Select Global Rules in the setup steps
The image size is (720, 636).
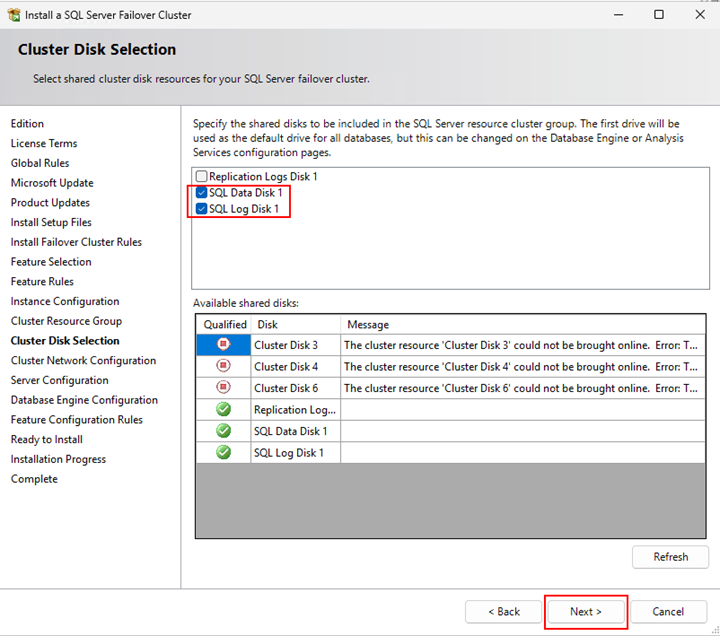coord(39,163)
